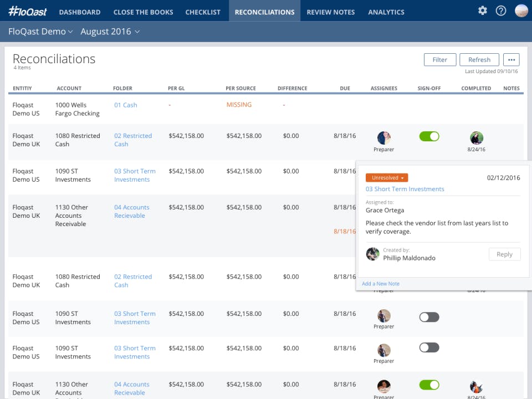Click the Preparer avatar on 1080 Restricted Cash row

pyautogui.click(x=383, y=136)
